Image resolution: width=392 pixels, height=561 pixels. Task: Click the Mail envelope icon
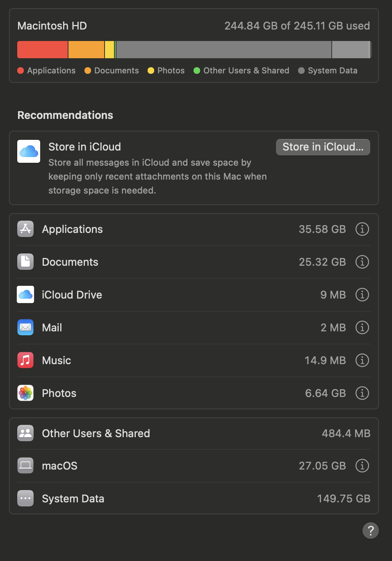coord(25,327)
